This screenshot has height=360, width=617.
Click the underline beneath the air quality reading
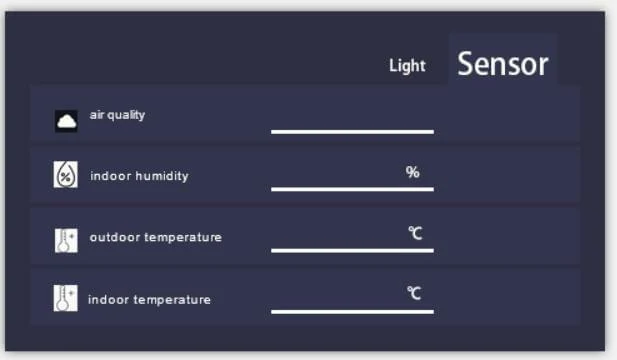pyautogui.click(x=353, y=132)
